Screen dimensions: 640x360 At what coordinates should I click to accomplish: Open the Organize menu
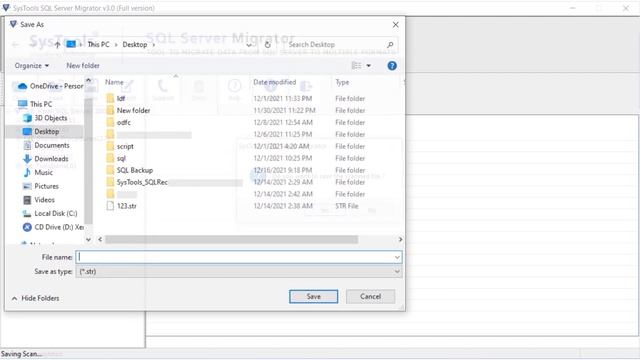31,66
